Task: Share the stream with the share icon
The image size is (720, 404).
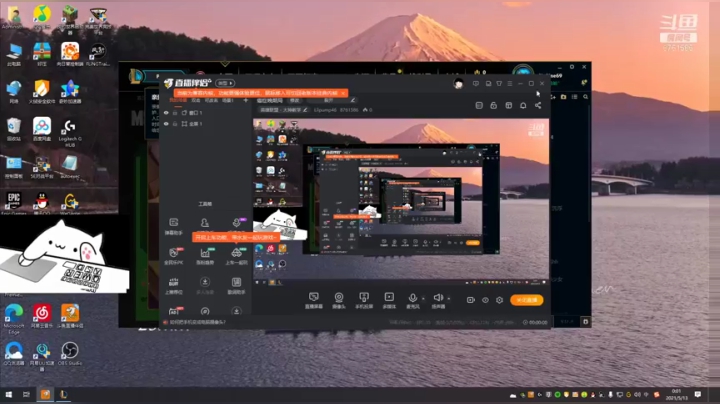Action: [538, 106]
